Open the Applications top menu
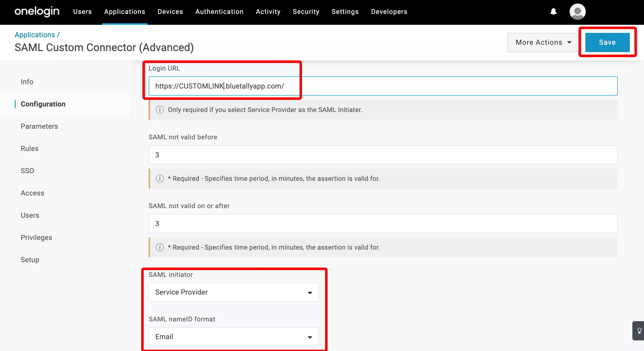 click(125, 12)
